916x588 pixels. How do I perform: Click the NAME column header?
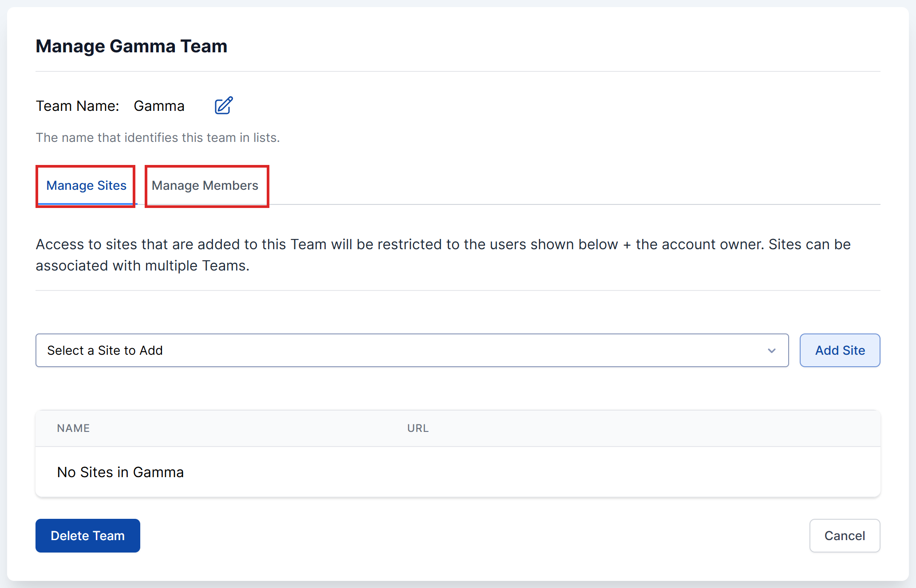pos(73,428)
